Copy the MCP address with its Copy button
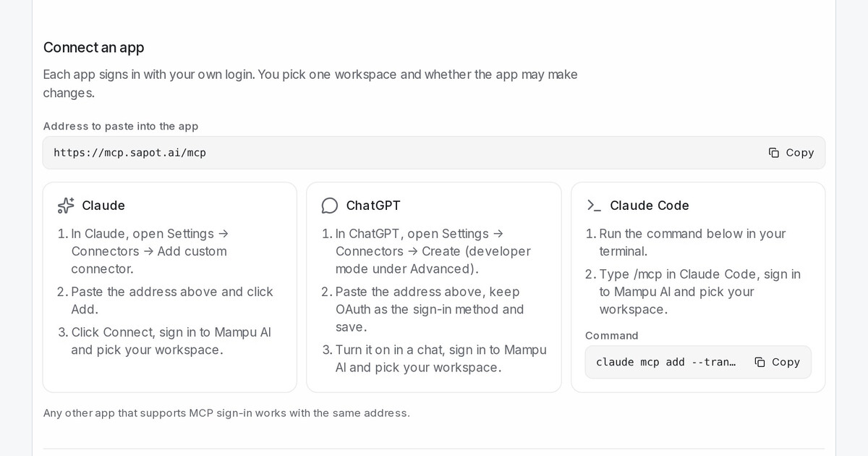Image resolution: width=868 pixels, height=456 pixels. click(x=791, y=153)
